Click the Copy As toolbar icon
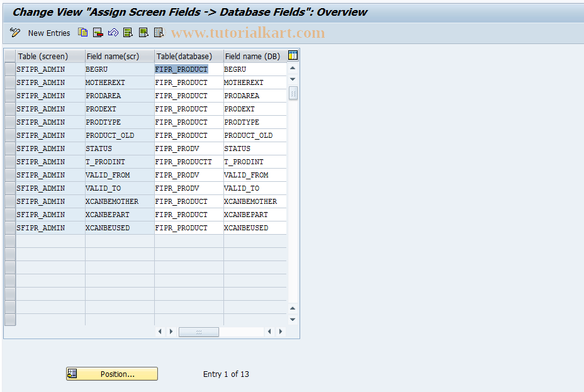The height and width of the screenshot is (392, 584). pos(82,32)
